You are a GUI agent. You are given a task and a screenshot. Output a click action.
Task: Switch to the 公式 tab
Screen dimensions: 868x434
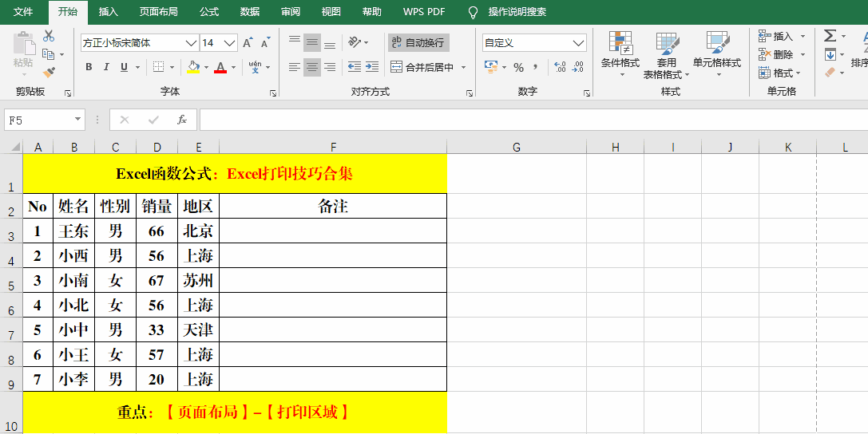click(209, 12)
